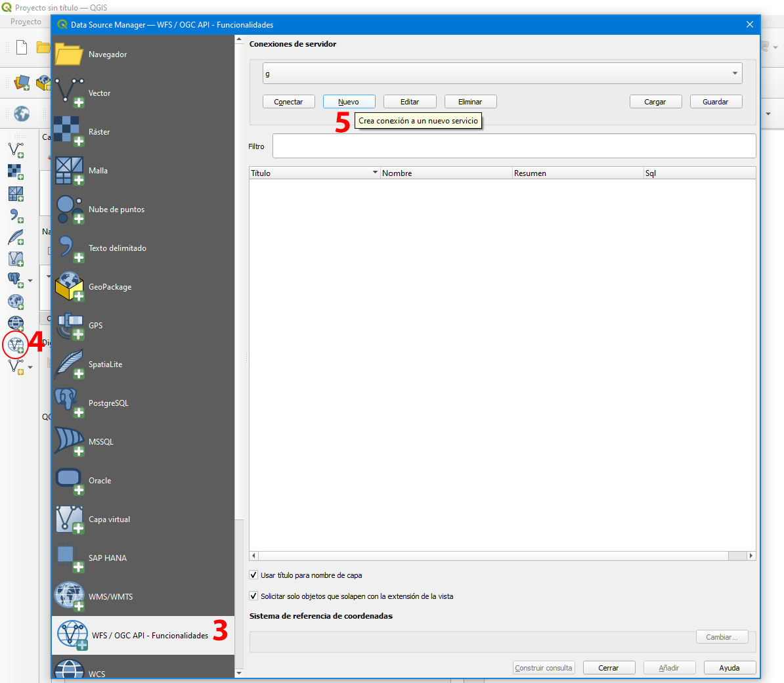The width and height of the screenshot is (784, 683).
Task: Click the Resumen column header
Action: (578, 173)
